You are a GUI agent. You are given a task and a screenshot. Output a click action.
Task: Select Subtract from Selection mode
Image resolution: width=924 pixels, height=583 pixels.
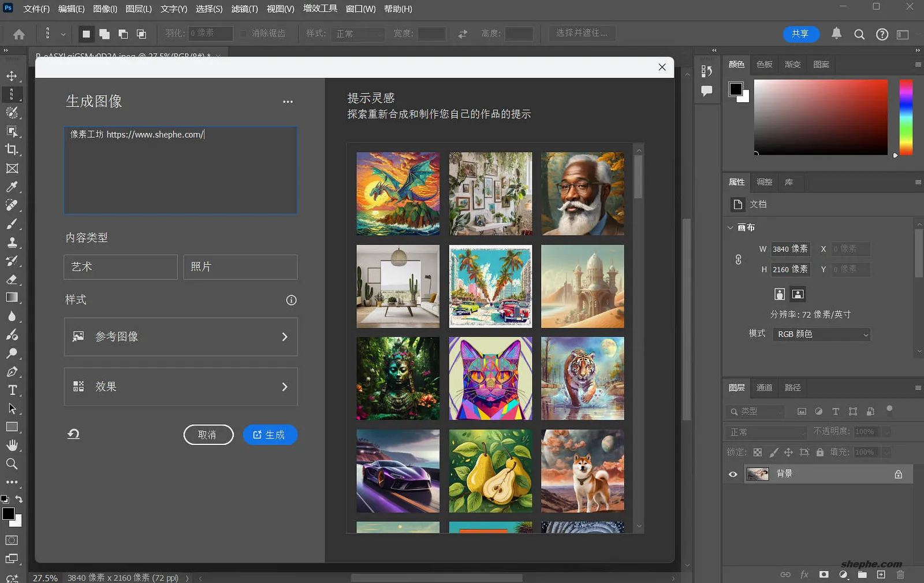pos(123,34)
